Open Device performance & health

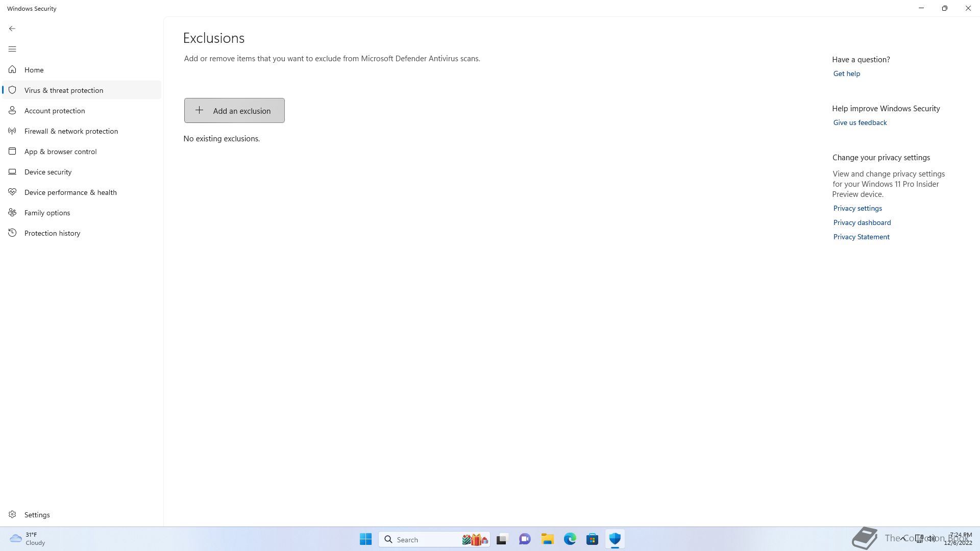pyautogui.click(x=82, y=192)
